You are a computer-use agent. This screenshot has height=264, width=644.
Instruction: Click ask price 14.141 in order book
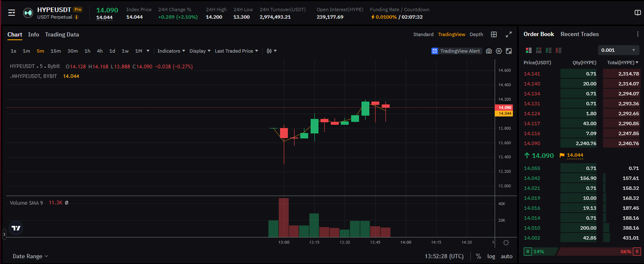(x=532, y=73)
